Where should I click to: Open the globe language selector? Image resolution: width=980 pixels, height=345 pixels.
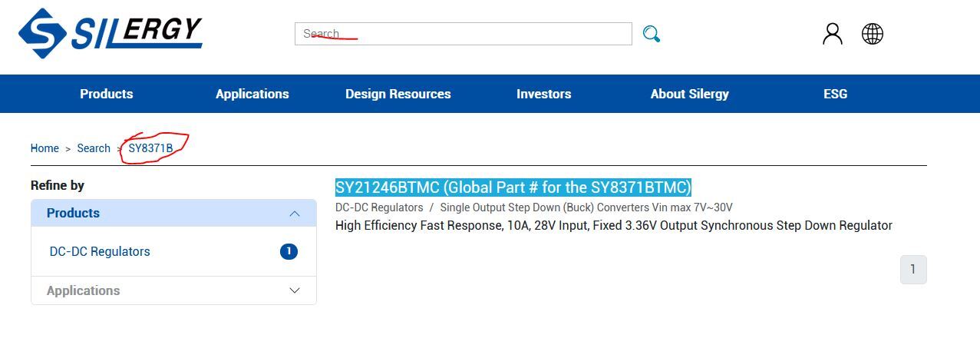[873, 34]
